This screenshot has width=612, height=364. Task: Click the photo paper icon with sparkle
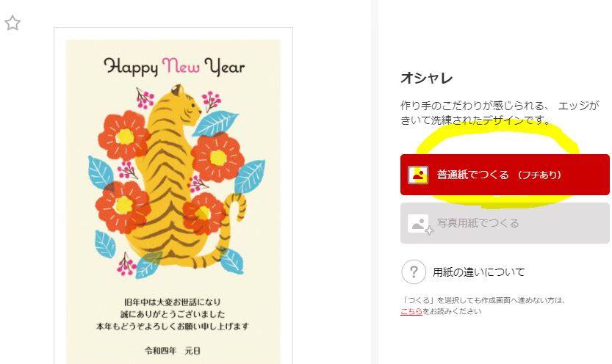pyautogui.click(x=420, y=225)
